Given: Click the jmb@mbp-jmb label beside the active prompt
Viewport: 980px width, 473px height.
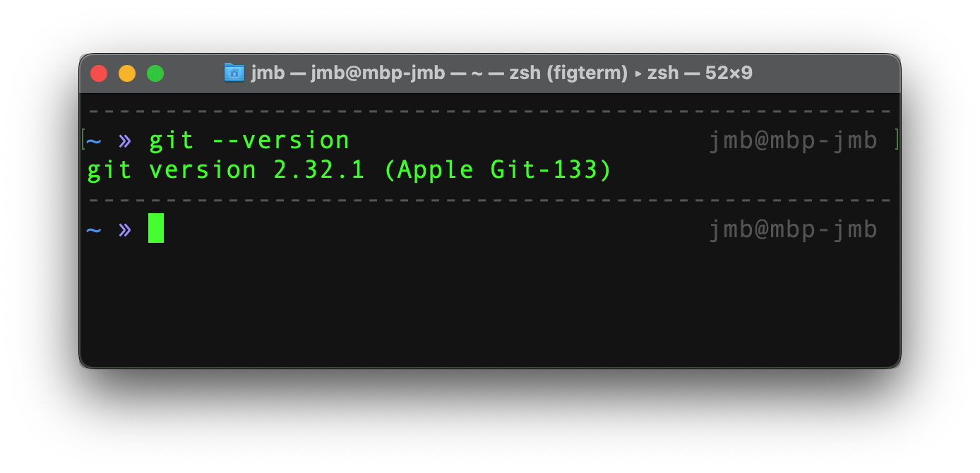Looking at the screenshot, I should coord(793,228).
